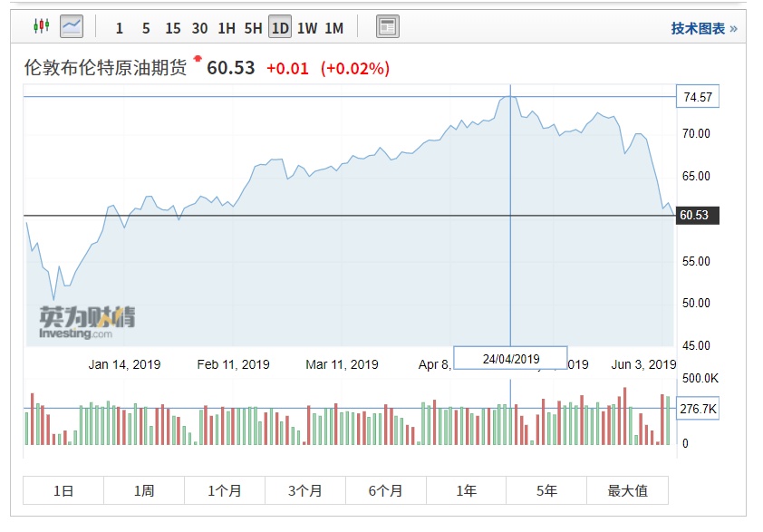The height and width of the screenshot is (532, 763).
Task: Click the 5年 range button
Action: [x=547, y=490]
